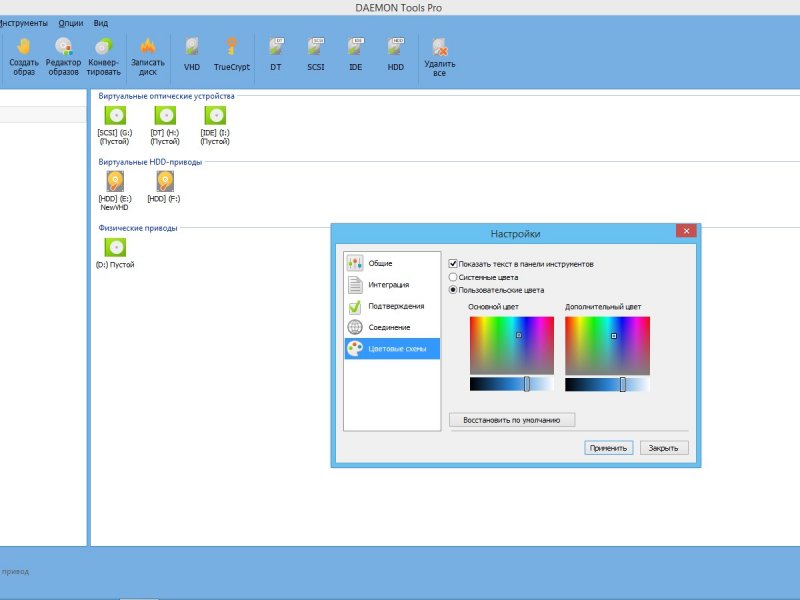Open the Инструменты menu

click(x=23, y=23)
